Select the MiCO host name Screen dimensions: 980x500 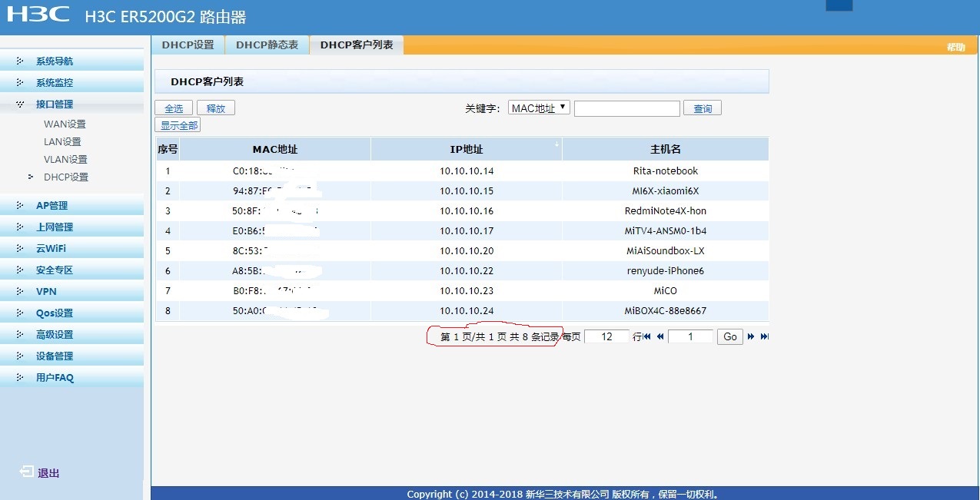click(666, 291)
